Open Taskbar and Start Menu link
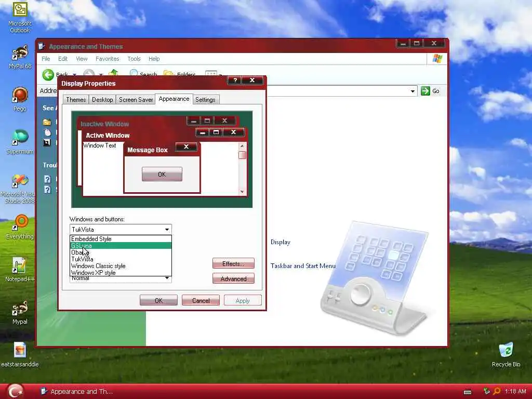Viewport: 532px width, 399px height. click(303, 266)
